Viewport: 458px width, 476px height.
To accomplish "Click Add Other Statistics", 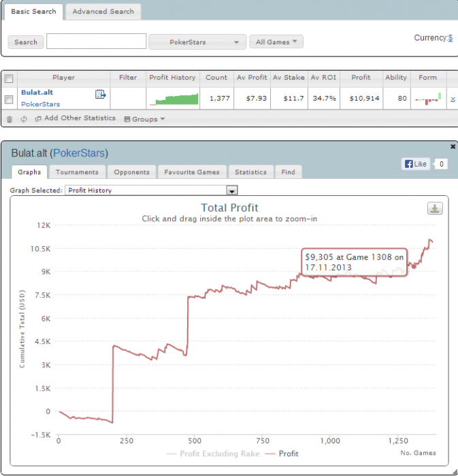I will tap(76, 118).
